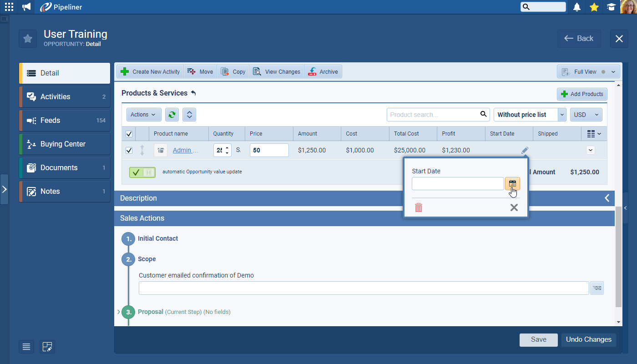The width and height of the screenshot is (637, 364).
Task: Click the megaphone announcements icon
Action: click(26, 7)
